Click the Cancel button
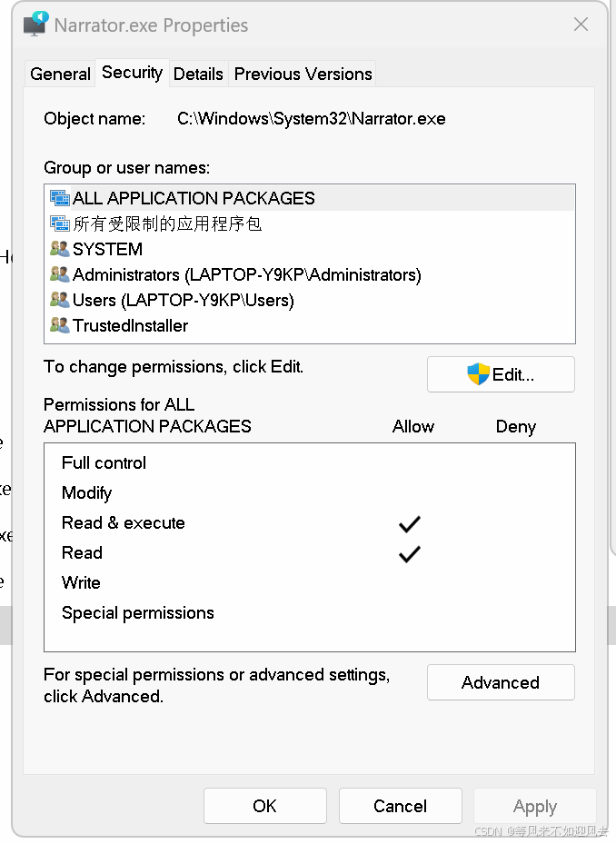The image size is (616, 844). click(400, 806)
